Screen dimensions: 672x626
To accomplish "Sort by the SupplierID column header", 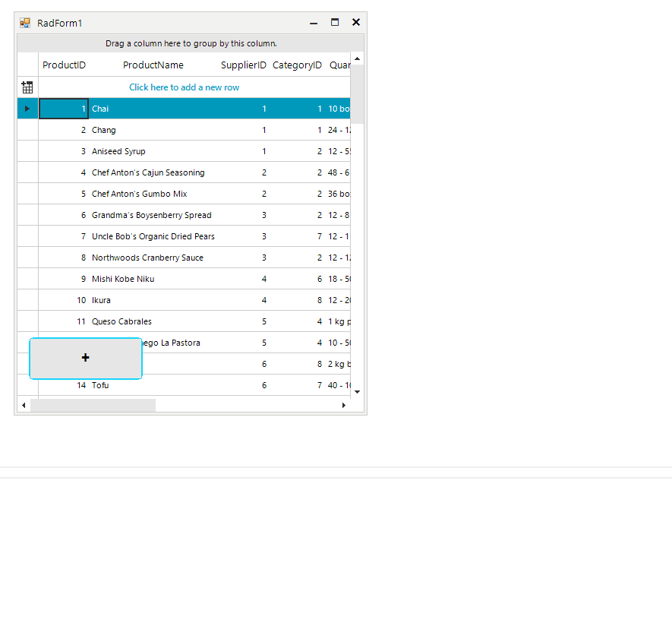I will 243,65.
